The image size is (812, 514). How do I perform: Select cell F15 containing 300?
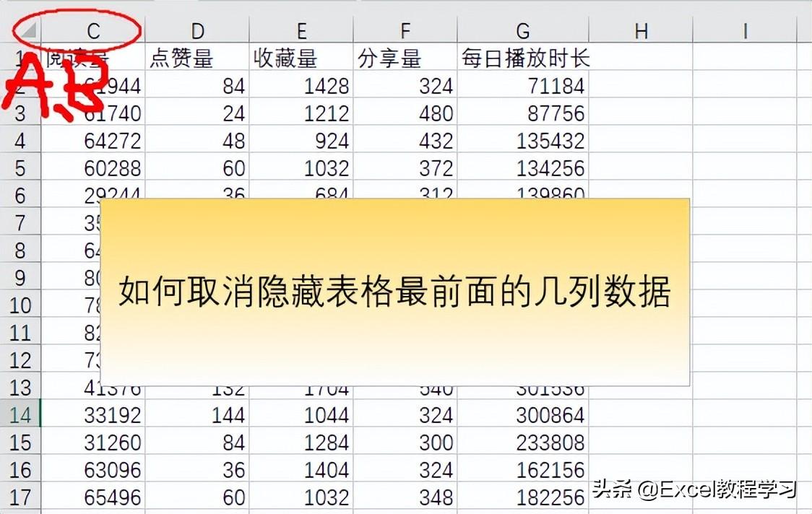(405, 442)
